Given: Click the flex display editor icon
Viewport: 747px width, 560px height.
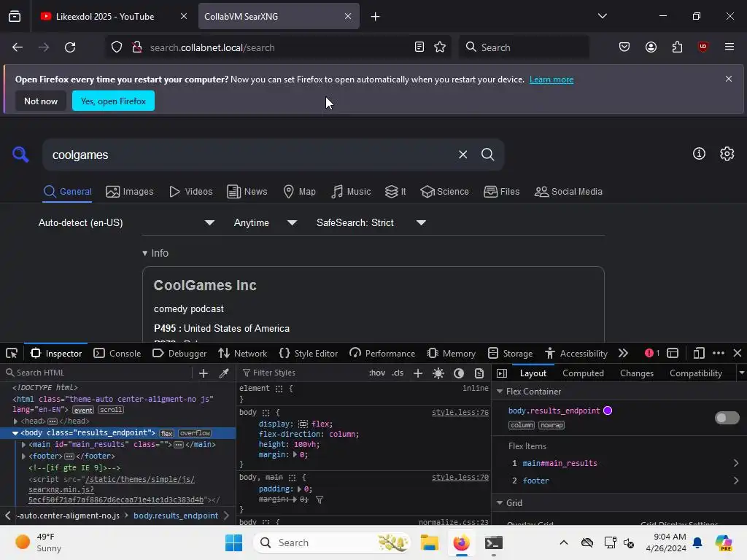Looking at the screenshot, I should 303,424.
